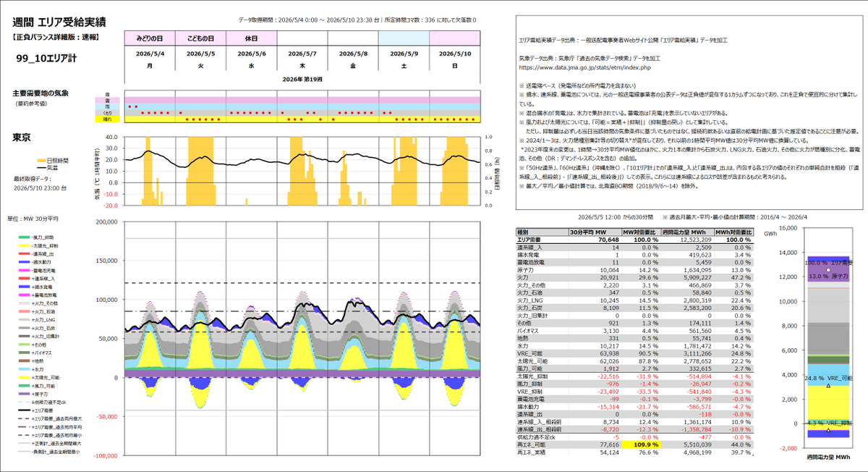The width and height of the screenshot is (868, 472).
Task: Select the 2026/5/7 date column header
Action: pos(302,53)
